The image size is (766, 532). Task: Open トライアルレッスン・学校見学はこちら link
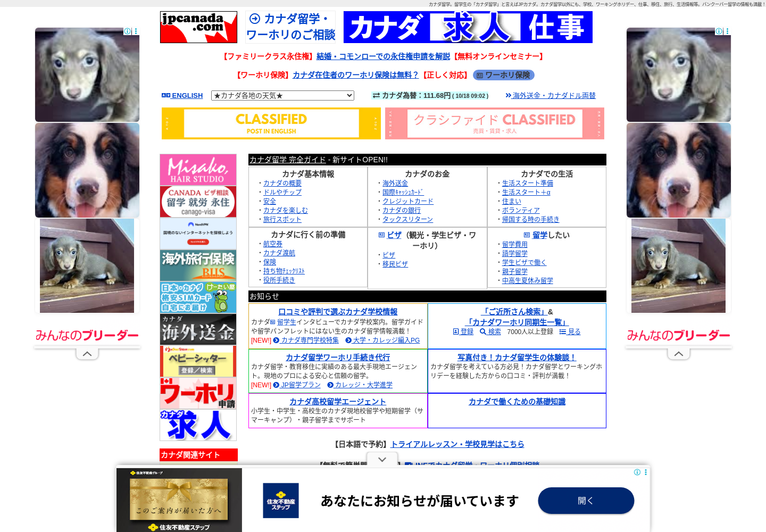457,444
